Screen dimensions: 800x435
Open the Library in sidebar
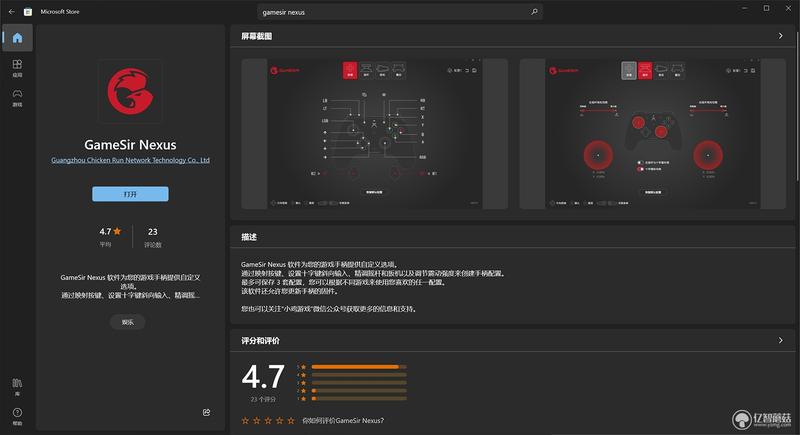(17, 387)
